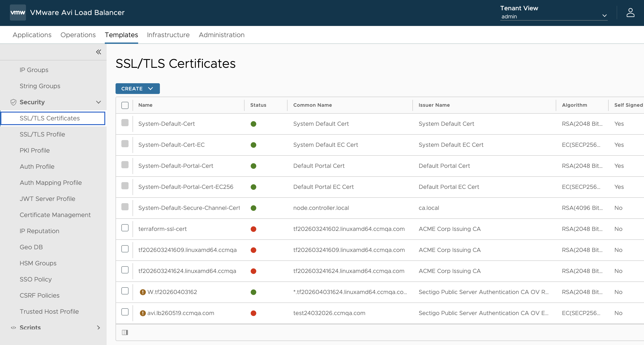Sort by the Common Name column header

(313, 105)
